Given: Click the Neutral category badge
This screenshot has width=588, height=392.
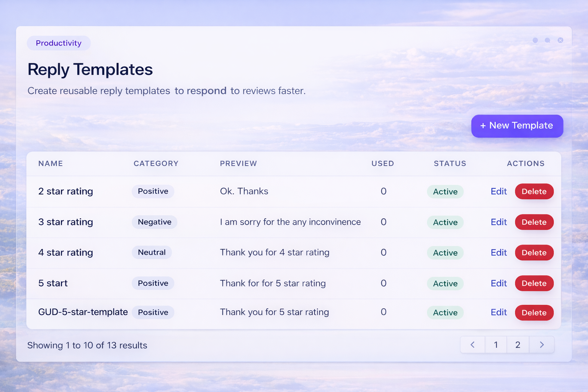Looking at the screenshot, I should [x=152, y=253].
